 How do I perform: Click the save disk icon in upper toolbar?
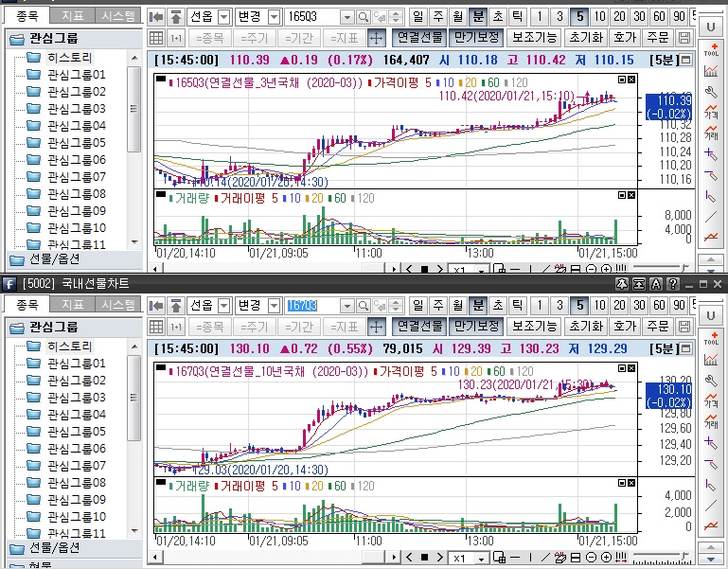(x=686, y=38)
